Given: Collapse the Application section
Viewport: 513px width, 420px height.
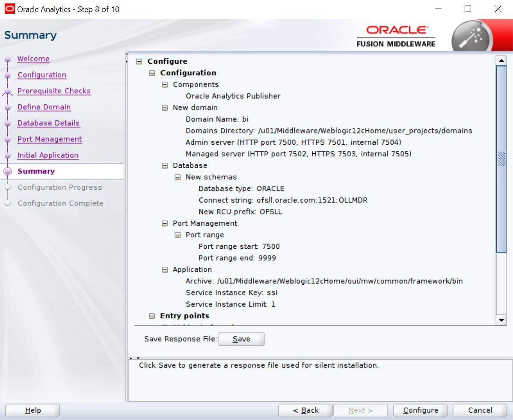Looking at the screenshot, I should pyautogui.click(x=165, y=270).
